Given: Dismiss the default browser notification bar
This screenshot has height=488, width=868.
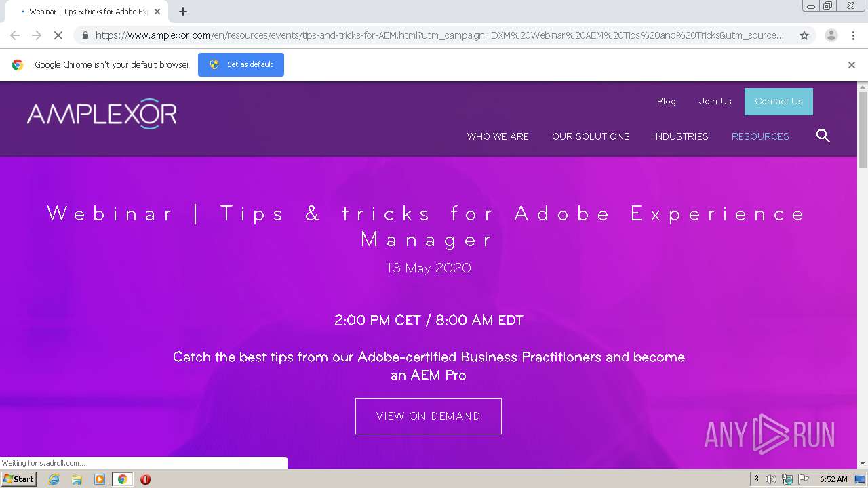Looking at the screenshot, I should (x=852, y=65).
